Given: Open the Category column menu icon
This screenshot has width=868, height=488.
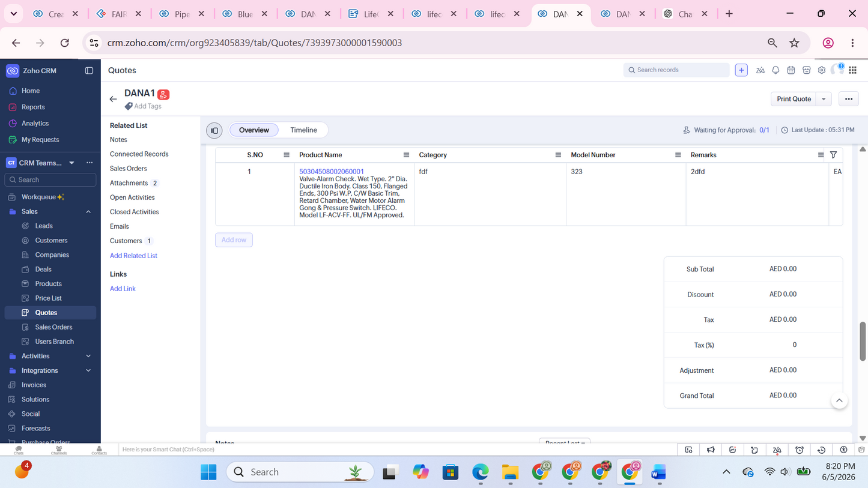Looking at the screenshot, I should click(558, 155).
